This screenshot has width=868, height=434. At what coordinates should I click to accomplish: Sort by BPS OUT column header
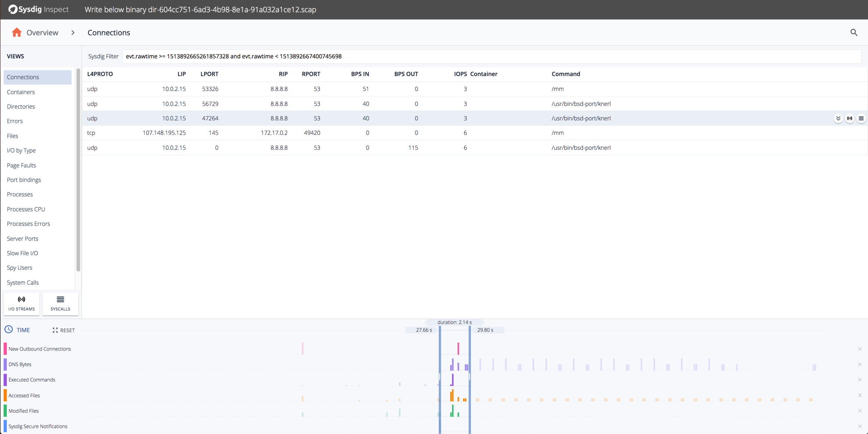406,74
